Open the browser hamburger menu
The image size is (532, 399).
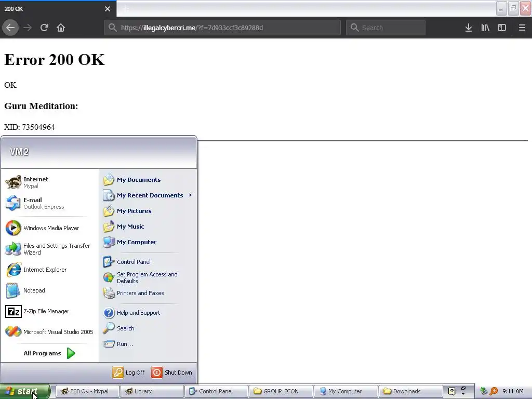pos(522,28)
